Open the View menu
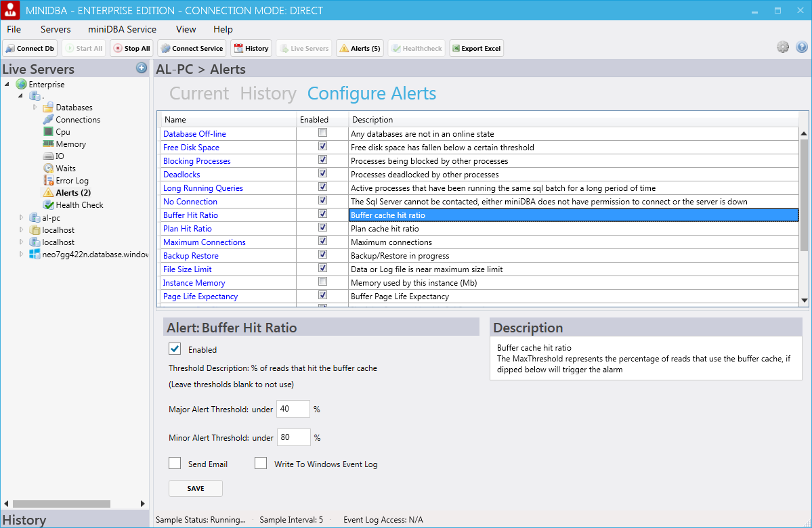Viewport: 812px width, 528px height. click(186, 30)
